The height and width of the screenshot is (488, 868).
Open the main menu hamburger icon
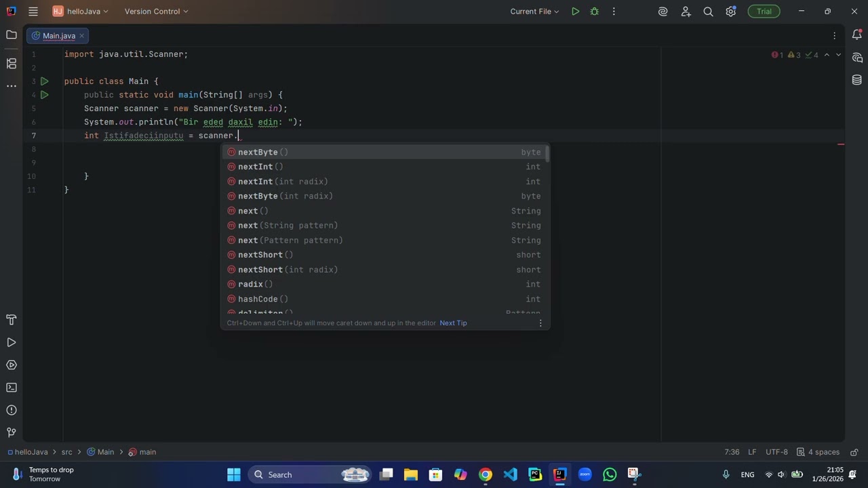tap(33, 12)
